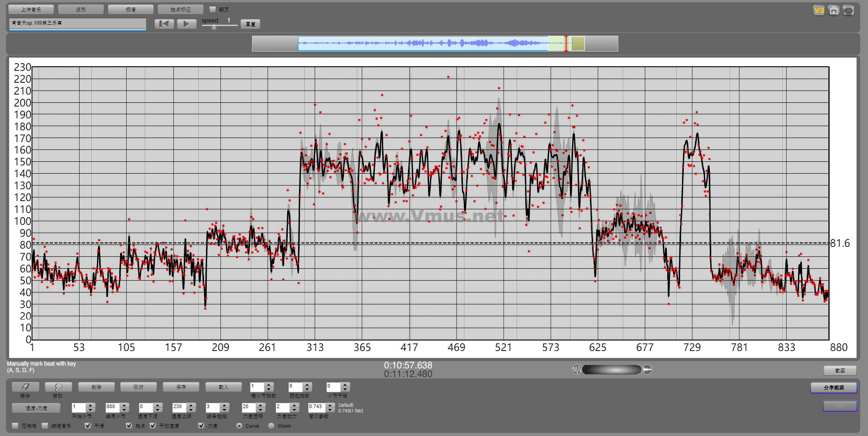Switch to the 频谱 spectrum view
The height and width of the screenshot is (436, 868).
pos(130,10)
